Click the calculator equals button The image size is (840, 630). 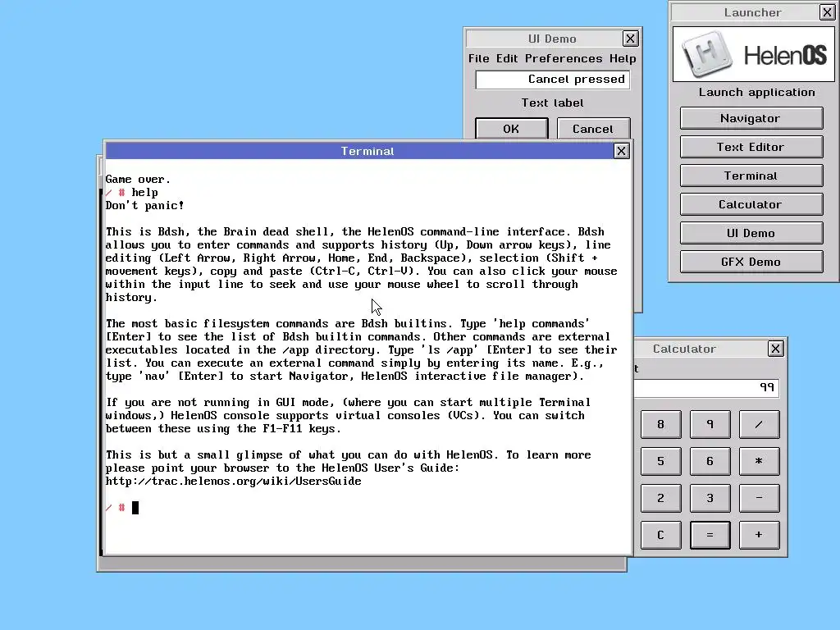point(710,535)
